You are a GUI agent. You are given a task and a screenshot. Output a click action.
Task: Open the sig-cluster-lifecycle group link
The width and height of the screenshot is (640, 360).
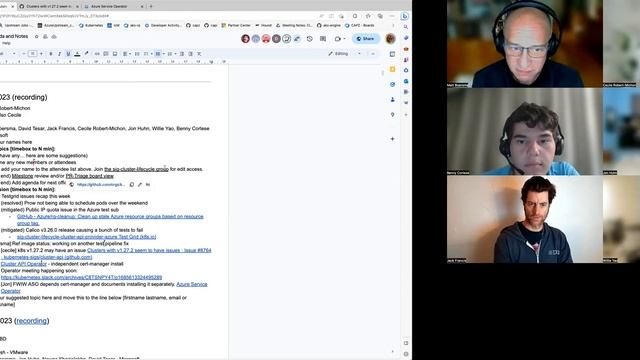click(x=136, y=169)
